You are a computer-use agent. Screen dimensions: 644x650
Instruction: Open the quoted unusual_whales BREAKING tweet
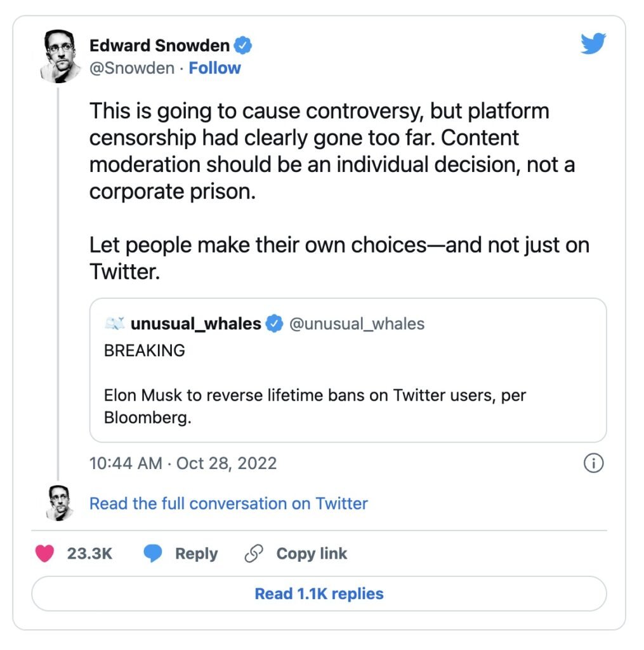click(x=348, y=370)
